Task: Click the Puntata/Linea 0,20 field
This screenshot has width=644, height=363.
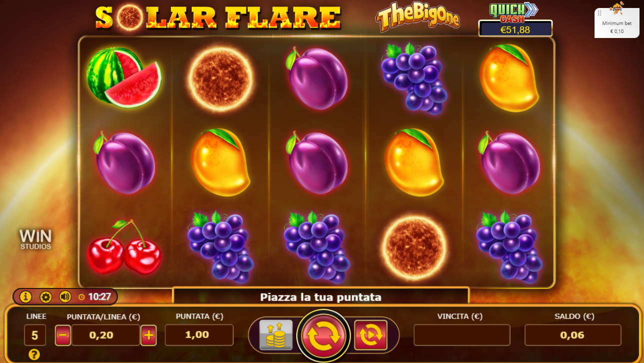Action: (x=105, y=335)
